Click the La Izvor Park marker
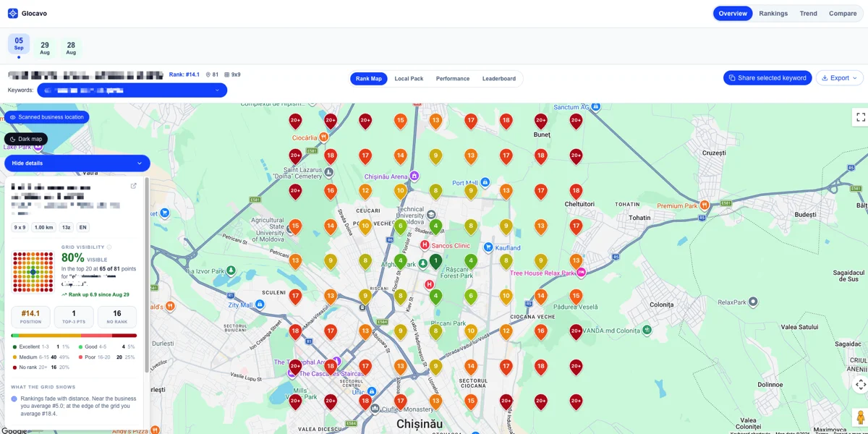 click(x=231, y=271)
